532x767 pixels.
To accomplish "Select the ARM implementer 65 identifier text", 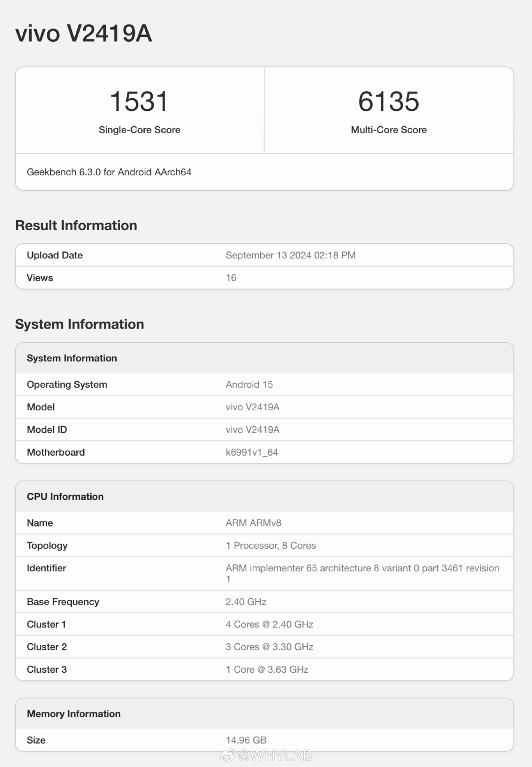I will (363, 573).
